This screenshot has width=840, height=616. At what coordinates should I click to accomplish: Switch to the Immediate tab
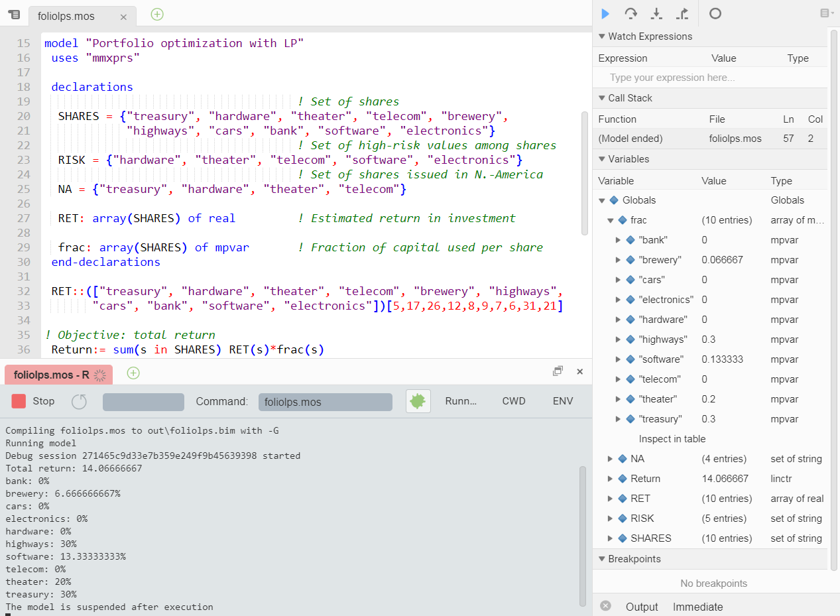point(697,607)
